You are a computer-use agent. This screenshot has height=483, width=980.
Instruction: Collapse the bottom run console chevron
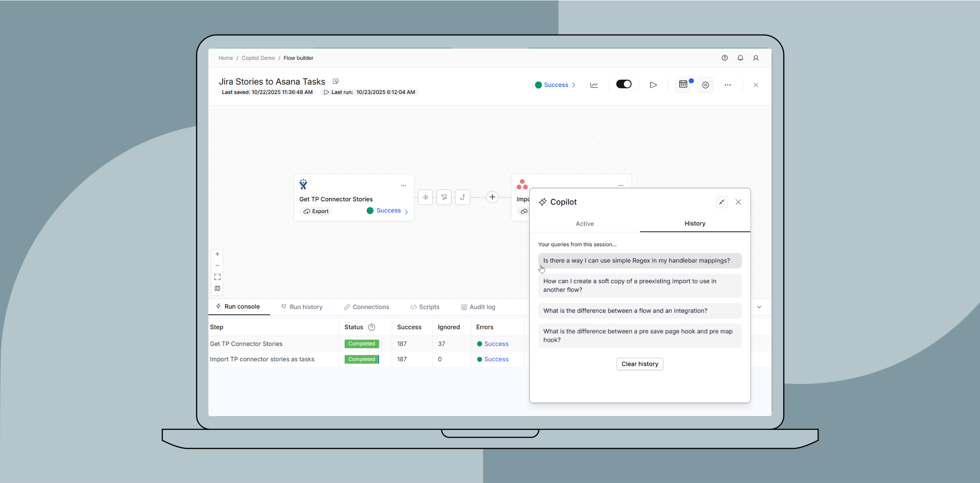759,307
